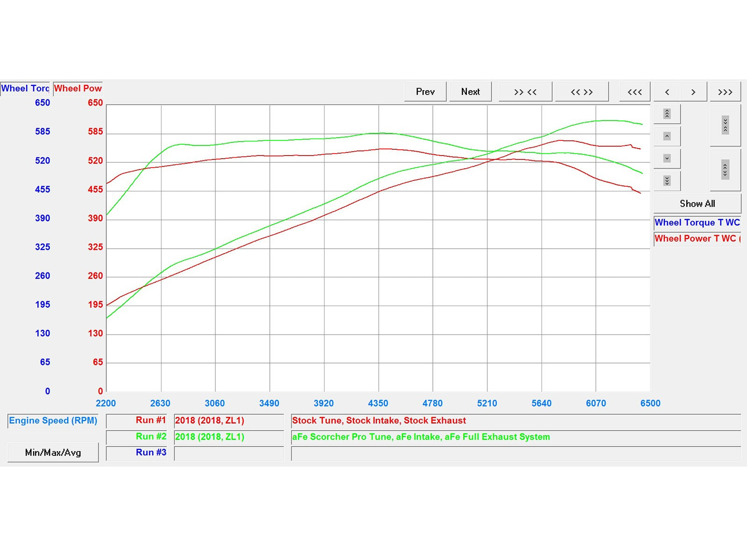Click the vertical compress chevrons button
This screenshot has height=560, width=747.
click(x=725, y=125)
